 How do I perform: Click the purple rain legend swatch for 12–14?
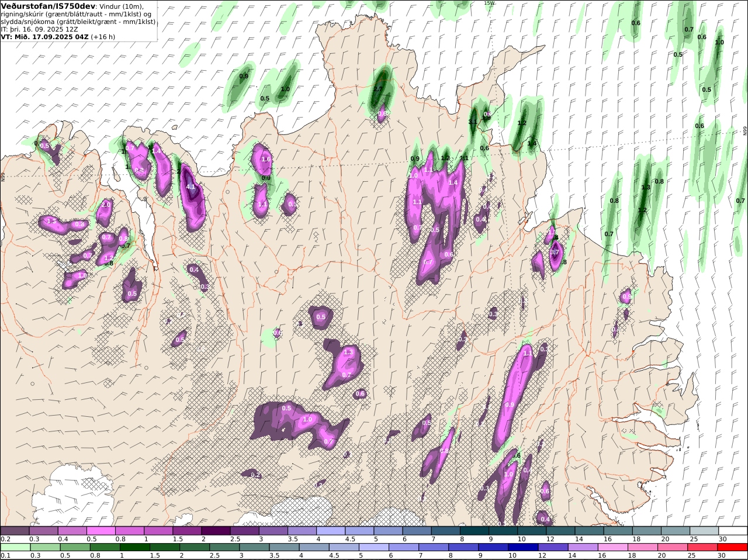pos(553,547)
